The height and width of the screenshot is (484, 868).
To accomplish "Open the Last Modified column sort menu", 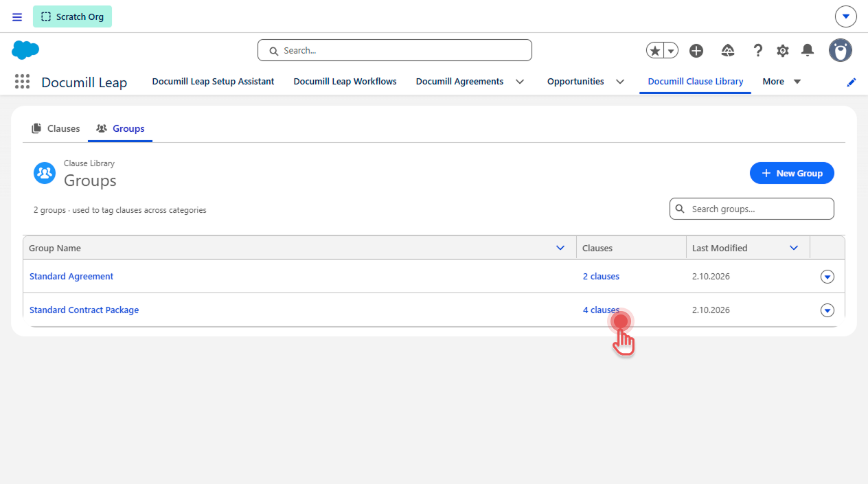I will (x=794, y=248).
